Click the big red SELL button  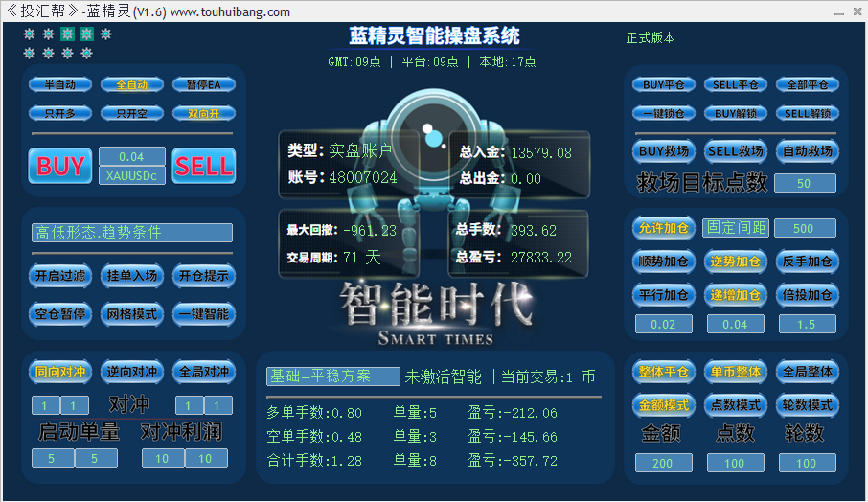[x=204, y=166]
